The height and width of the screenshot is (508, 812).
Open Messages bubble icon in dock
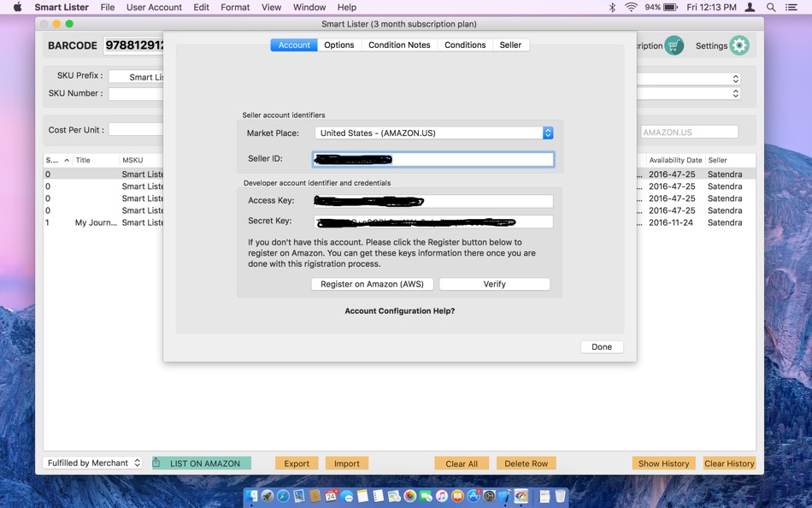click(346, 497)
